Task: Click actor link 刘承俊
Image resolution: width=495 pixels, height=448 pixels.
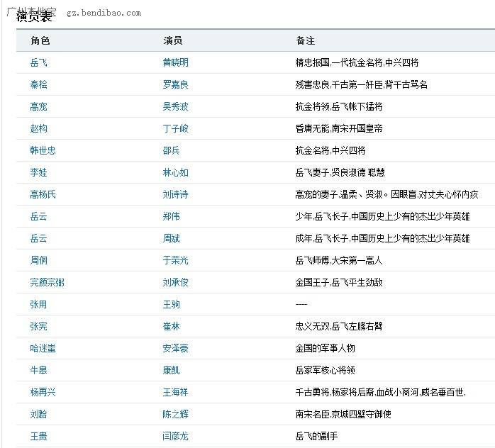Action: pyautogui.click(x=176, y=282)
